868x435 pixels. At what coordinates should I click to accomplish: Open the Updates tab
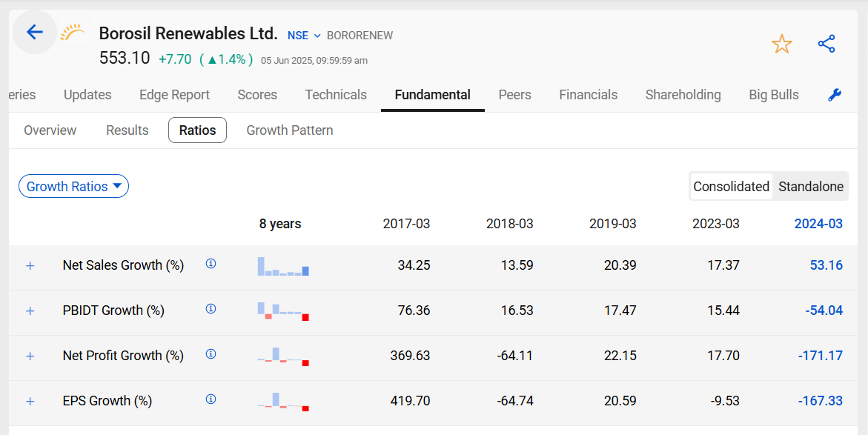point(87,95)
